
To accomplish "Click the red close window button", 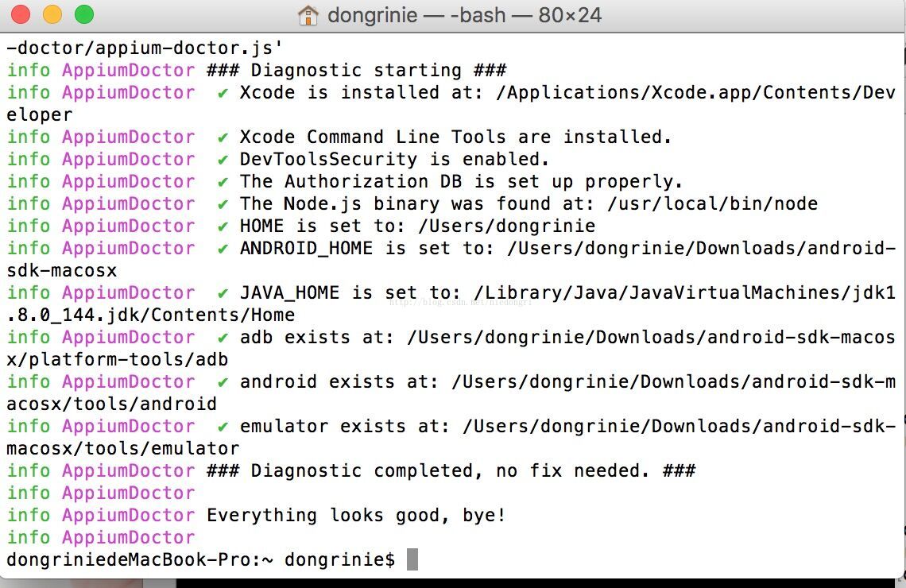I will [21, 14].
